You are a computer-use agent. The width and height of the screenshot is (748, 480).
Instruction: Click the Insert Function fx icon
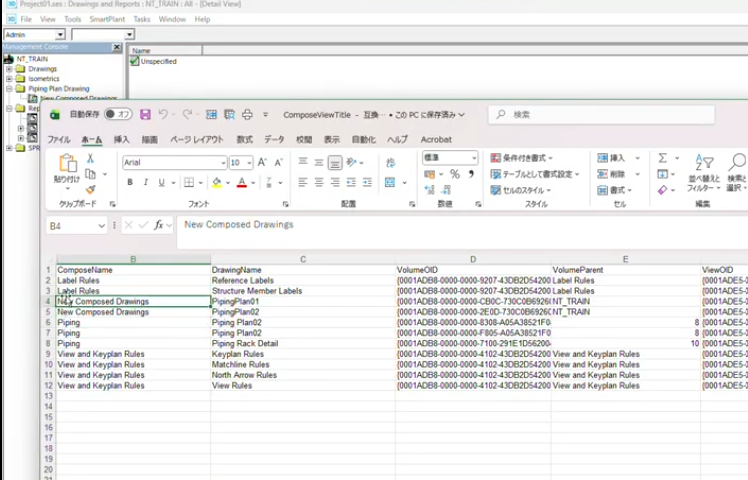click(x=158, y=226)
